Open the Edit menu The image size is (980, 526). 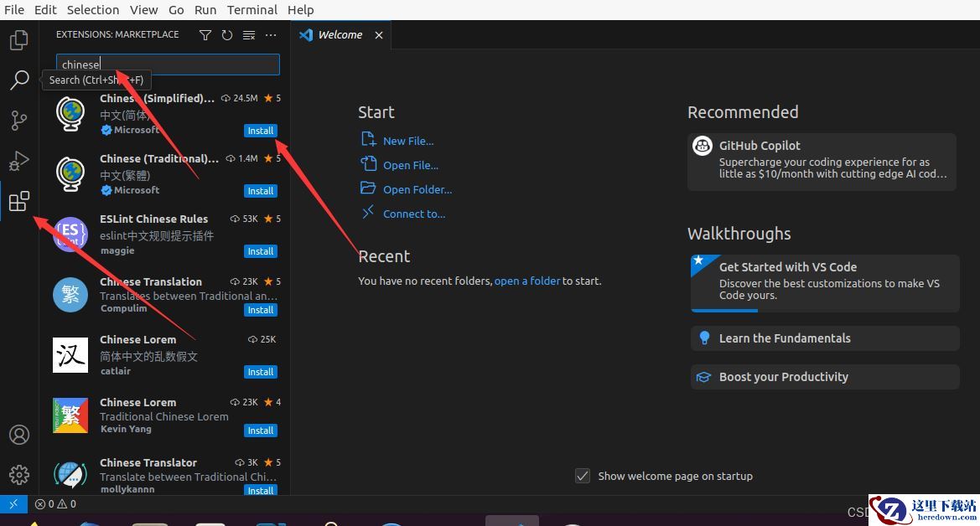45,10
